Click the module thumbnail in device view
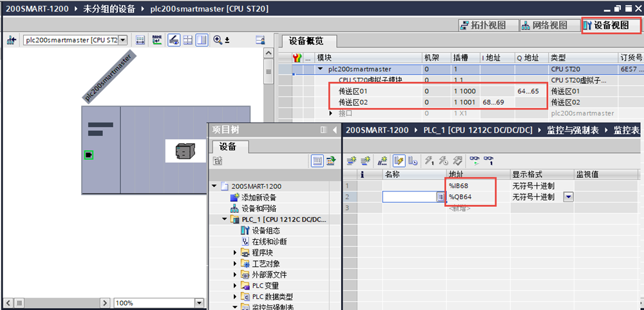 click(185, 151)
